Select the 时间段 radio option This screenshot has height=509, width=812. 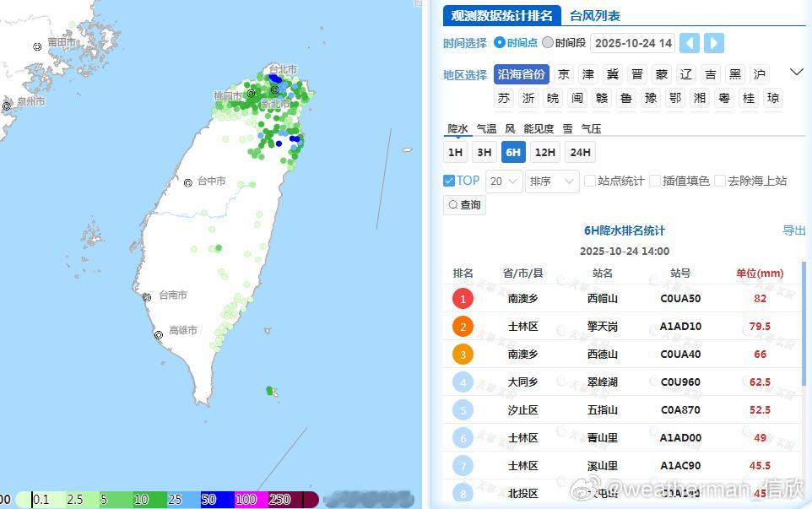tap(548, 42)
